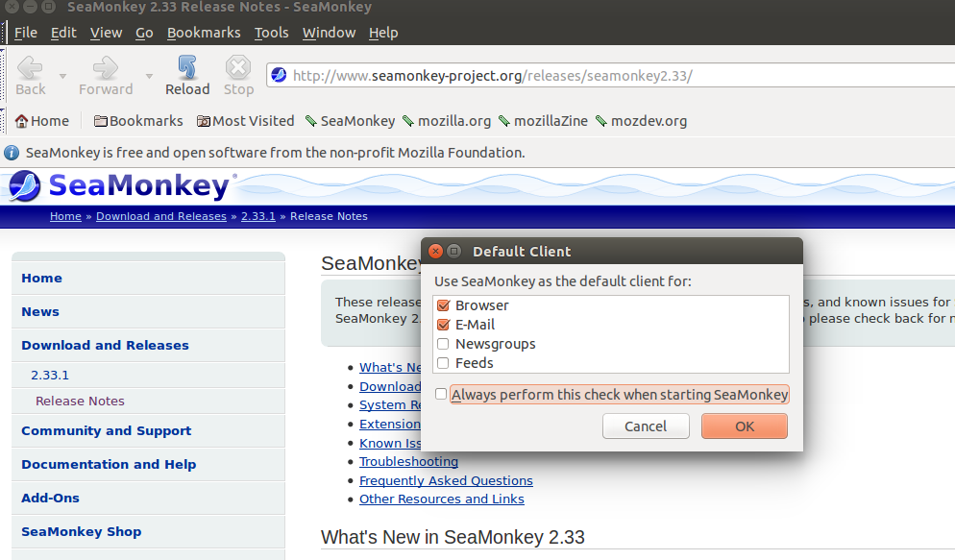Click the info icon in notification bar
This screenshot has height=560, width=955.
point(12,153)
